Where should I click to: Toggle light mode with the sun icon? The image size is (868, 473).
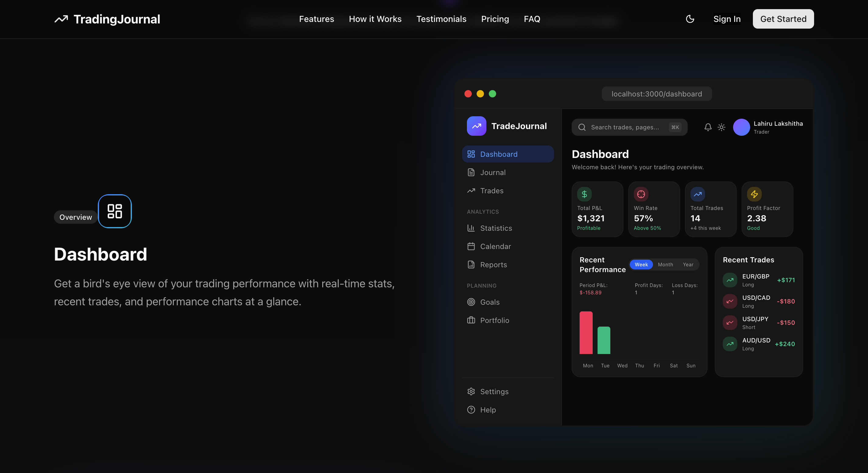click(x=722, y=127)
